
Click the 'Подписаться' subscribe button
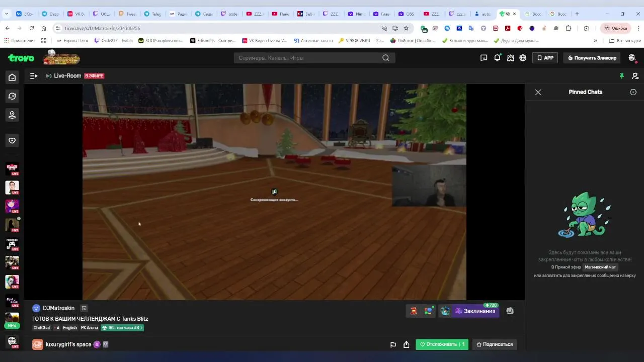[495, 344]
